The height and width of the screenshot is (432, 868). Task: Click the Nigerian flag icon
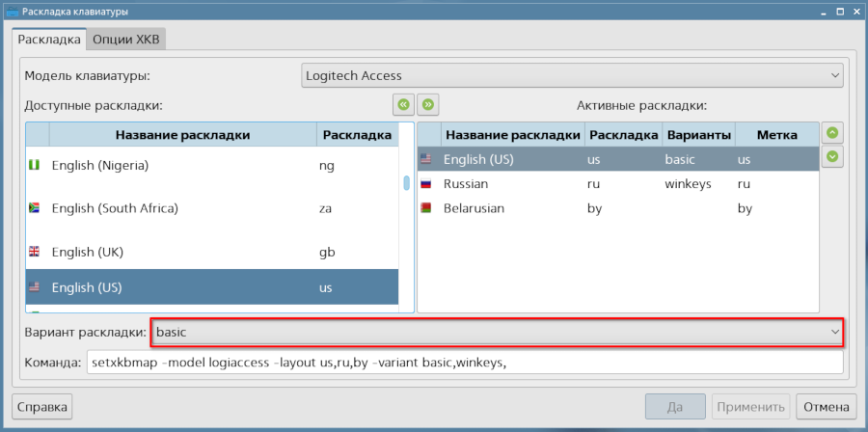click(x=35, y=166)
